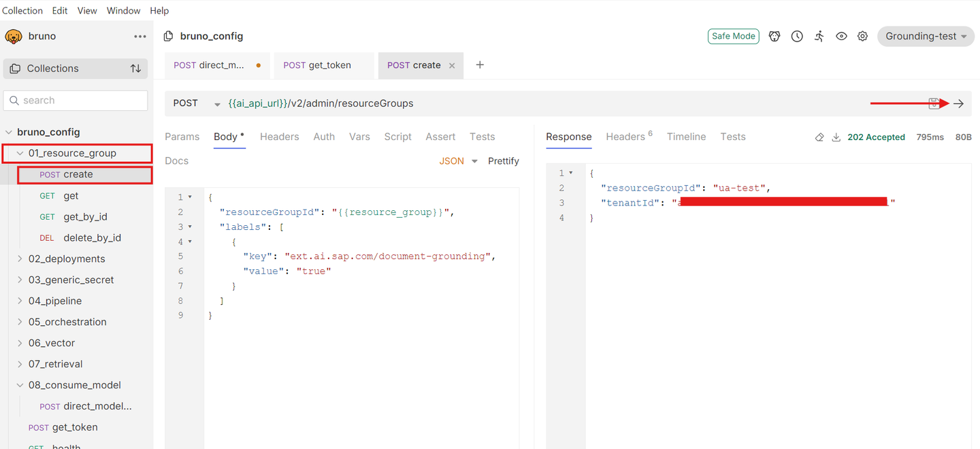The width and height of the screenshot is (980, 449).
Task: Fold line 3 labels array in request body
Action: pyautogui.click(x=190, y=227)
